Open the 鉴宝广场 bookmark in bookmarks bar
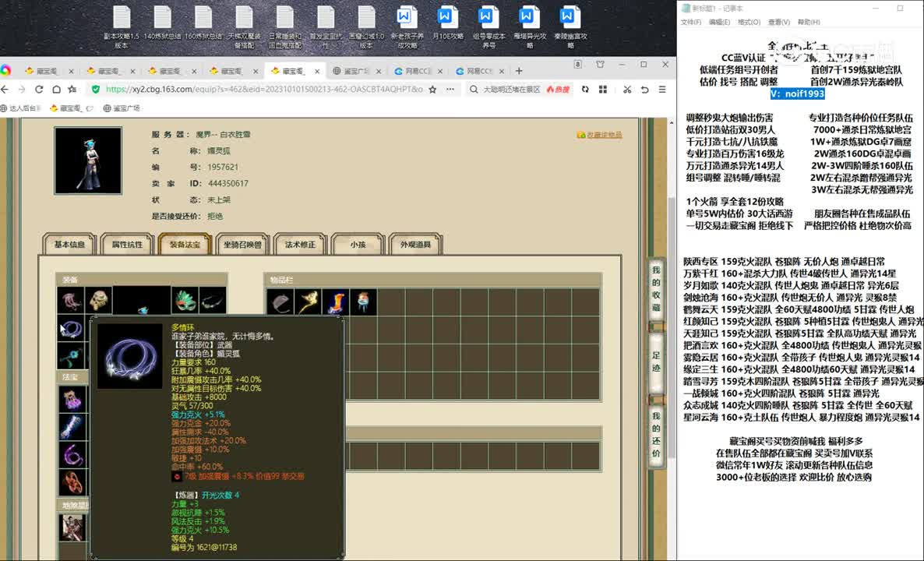This screenshot has width=924, height=561. click(122, 108)
